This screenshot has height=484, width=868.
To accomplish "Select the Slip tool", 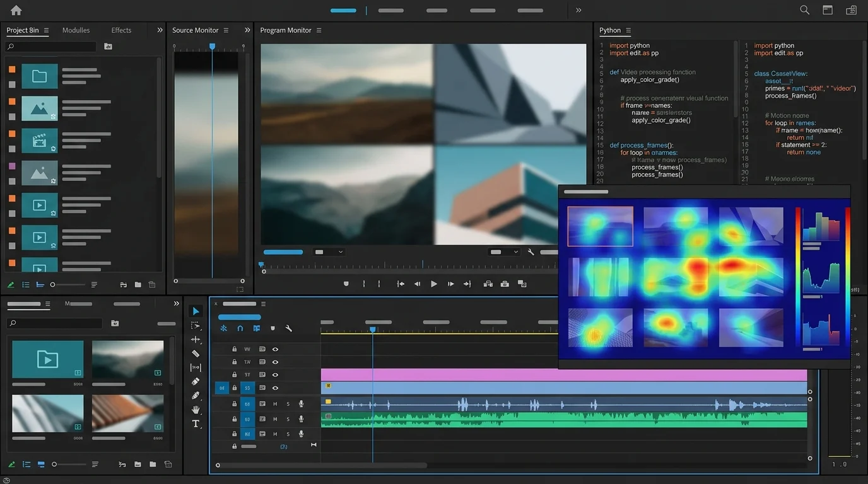I will pyautogui.click(x=196, y=367).
